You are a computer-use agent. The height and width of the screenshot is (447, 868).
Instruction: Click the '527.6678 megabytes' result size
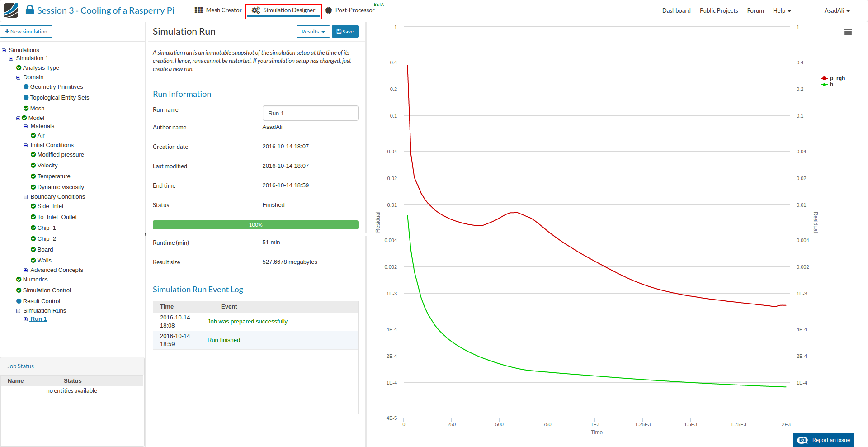[290, 262]
